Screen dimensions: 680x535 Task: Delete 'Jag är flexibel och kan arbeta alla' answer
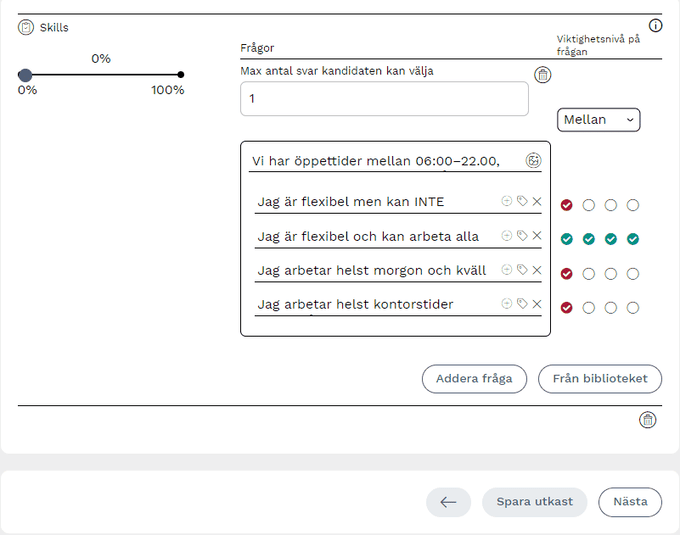537,236
